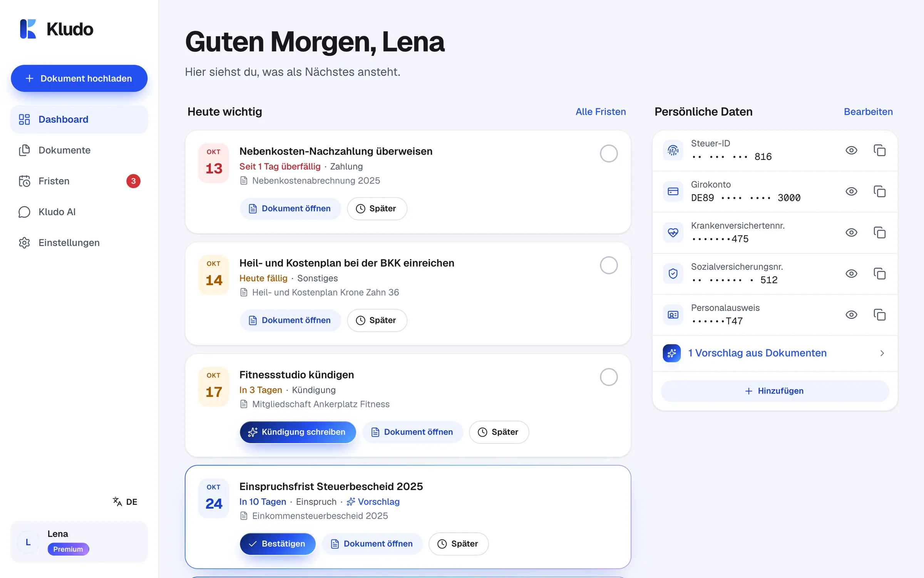Click the Krankenversichertennr. heart icon
Screen dimensions: 924x578
673,232
